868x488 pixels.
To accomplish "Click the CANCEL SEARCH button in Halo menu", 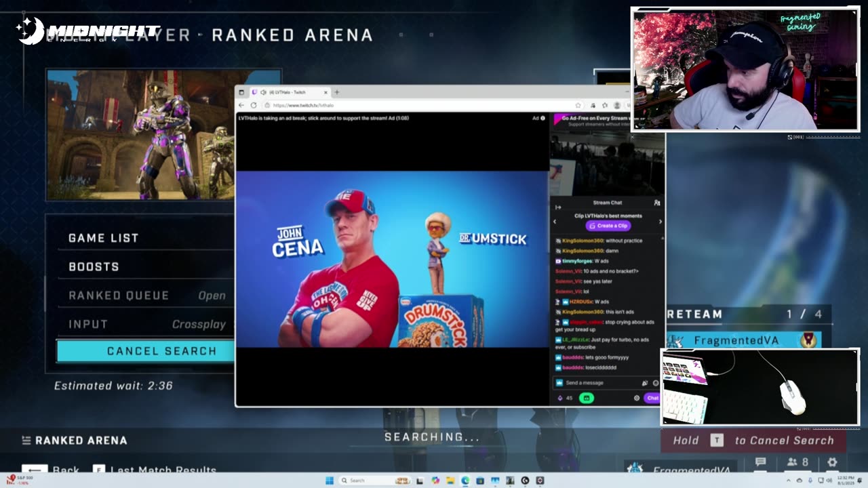I will pyautogui.click(x=146, y=351).
